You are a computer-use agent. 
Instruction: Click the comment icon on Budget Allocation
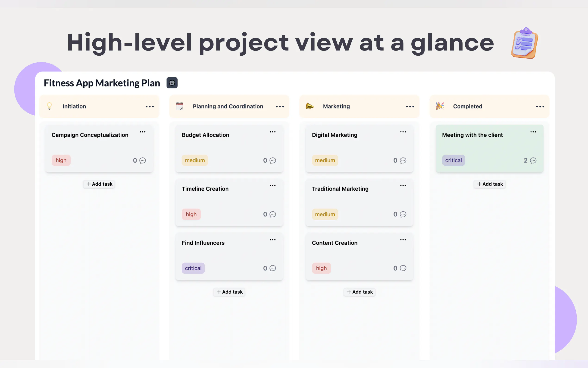tap(273, 160)
